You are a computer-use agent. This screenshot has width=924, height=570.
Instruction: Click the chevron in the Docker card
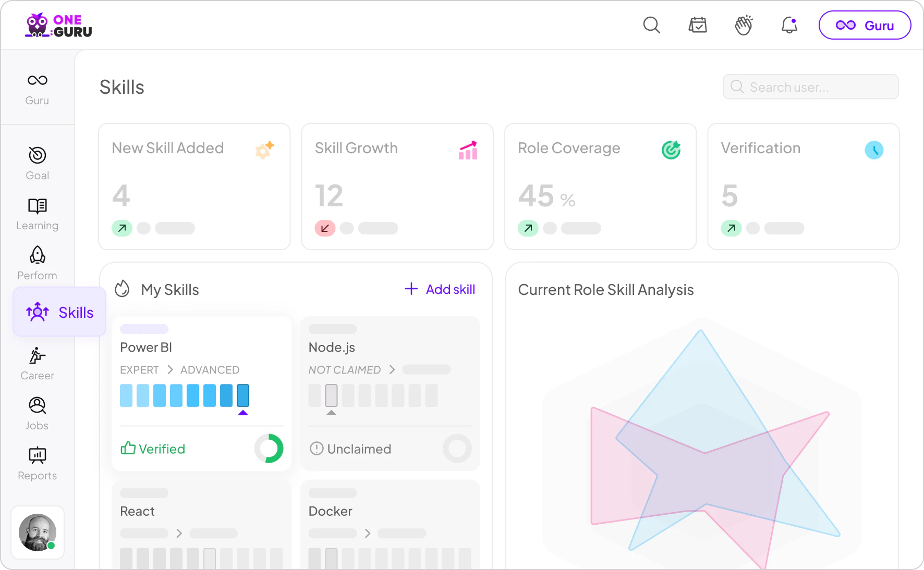[368, 533]
